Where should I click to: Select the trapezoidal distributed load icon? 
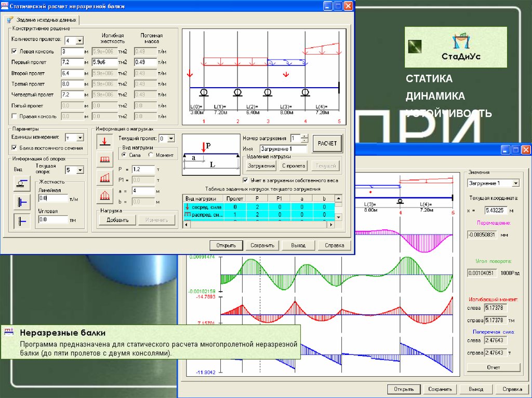coord(105,177)
